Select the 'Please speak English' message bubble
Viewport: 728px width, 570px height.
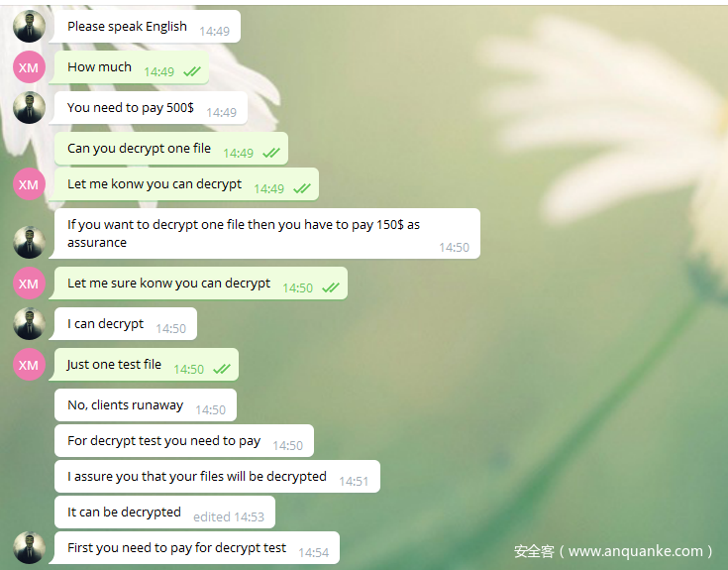click(148, 27)
